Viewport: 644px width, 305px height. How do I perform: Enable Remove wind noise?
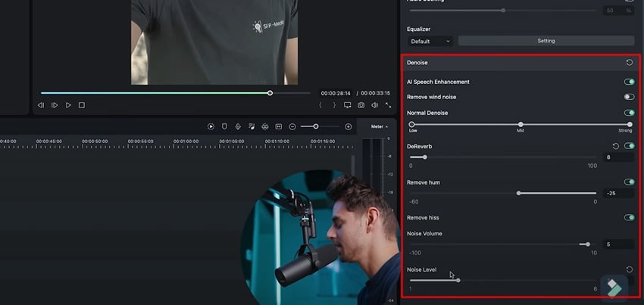coord(629,97)
